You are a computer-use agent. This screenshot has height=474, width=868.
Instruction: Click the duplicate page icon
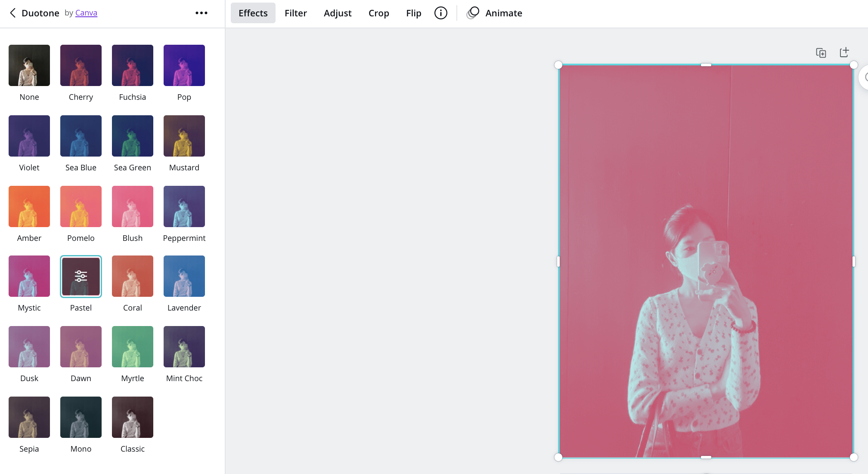click(x=821, y=52)
